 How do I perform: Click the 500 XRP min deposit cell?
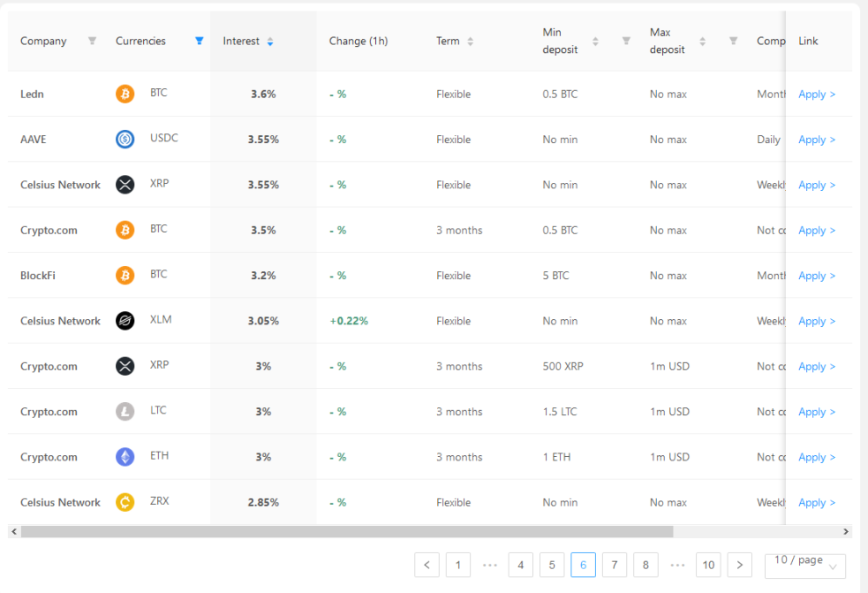point(562,367)
